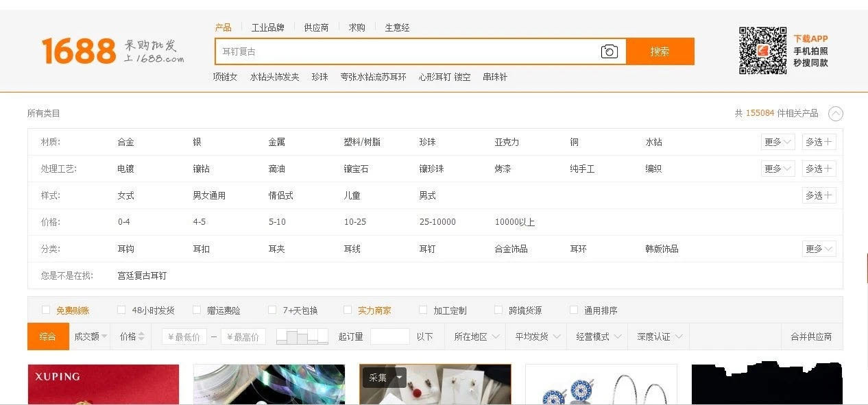868x405 pixels.
Task: Open the 夸张水钻流苏耳环 suggestion
Action: 373,77
